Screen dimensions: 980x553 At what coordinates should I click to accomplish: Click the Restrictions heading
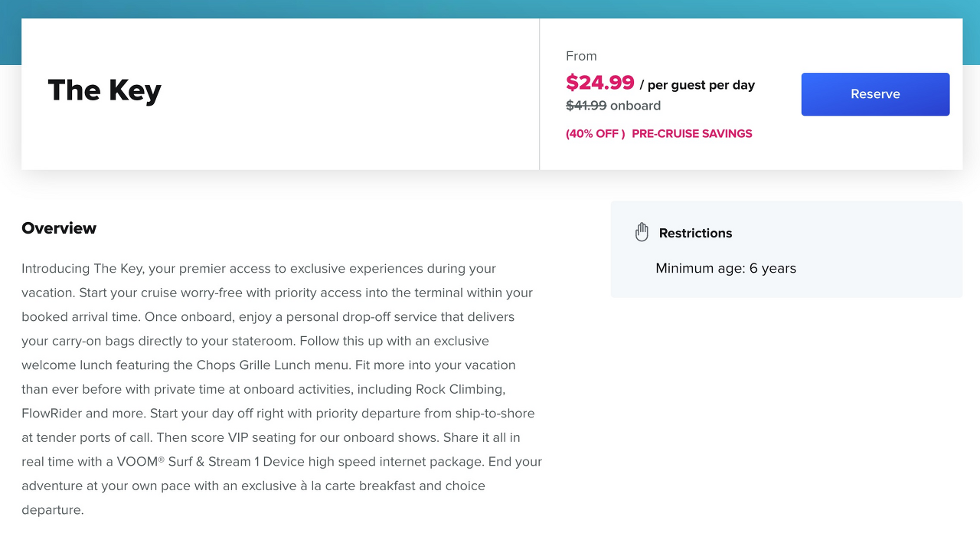click(x=695, y=233)
